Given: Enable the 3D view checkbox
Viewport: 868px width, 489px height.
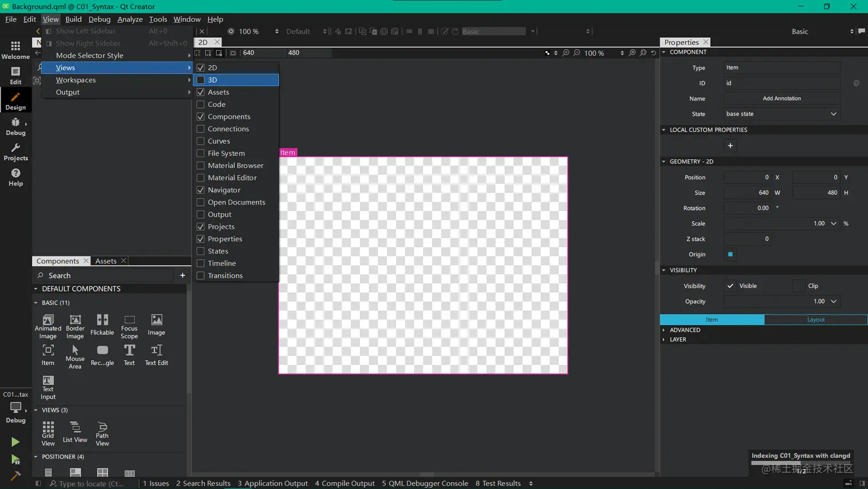Looking at the screenshot, I should tap(200, 80).
